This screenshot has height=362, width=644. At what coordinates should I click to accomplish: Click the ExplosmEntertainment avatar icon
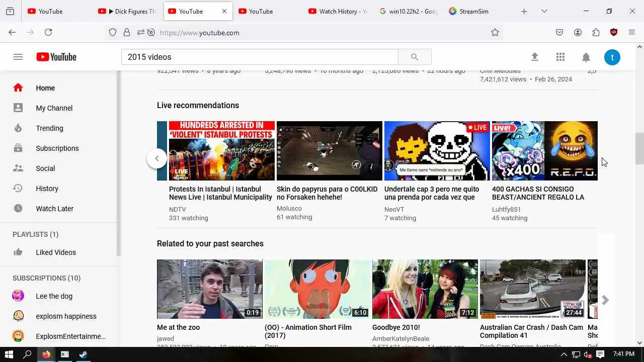[18, 336]
